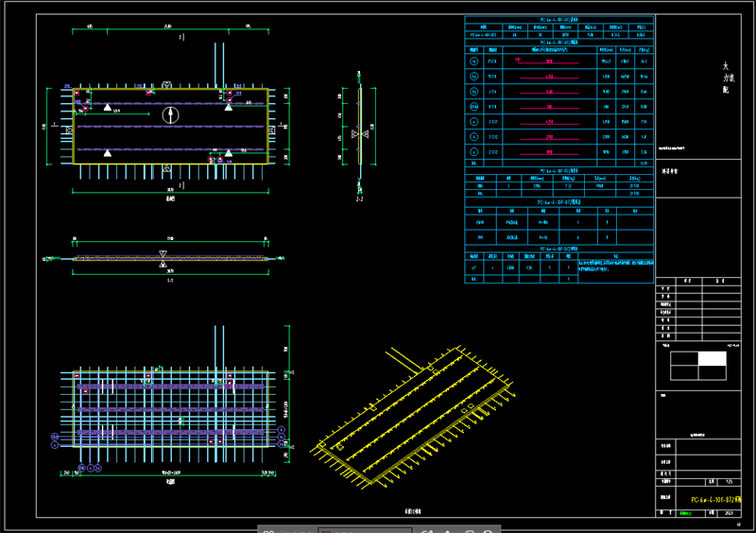
Task: Click the circled north arrow symbol in plan view
Action: pos(170,115)
